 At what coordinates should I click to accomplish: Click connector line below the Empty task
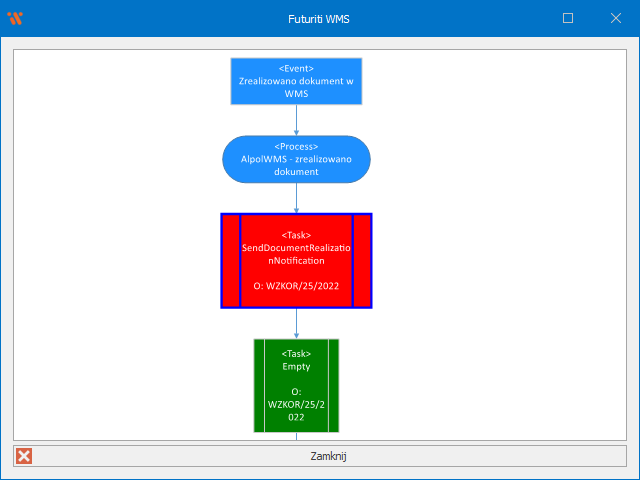point(297,436)
